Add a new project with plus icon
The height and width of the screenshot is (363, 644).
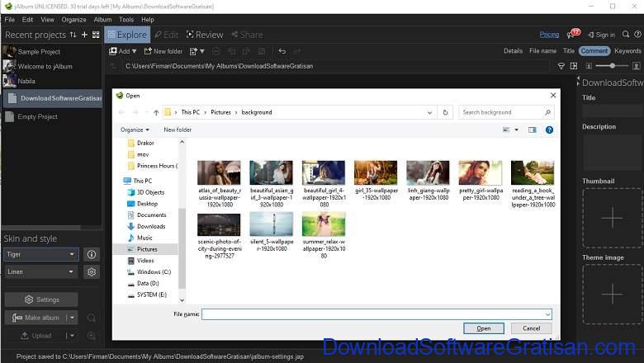pos(84,35)
